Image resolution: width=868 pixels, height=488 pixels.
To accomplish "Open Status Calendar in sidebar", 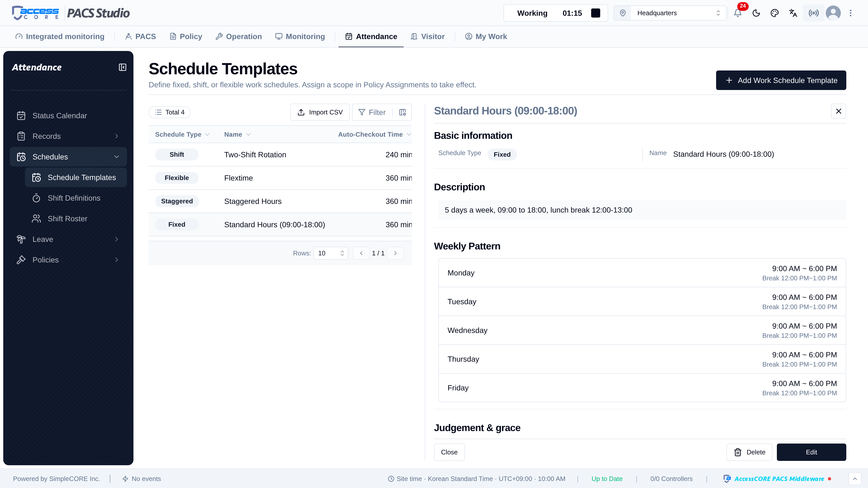I will 68,115.
